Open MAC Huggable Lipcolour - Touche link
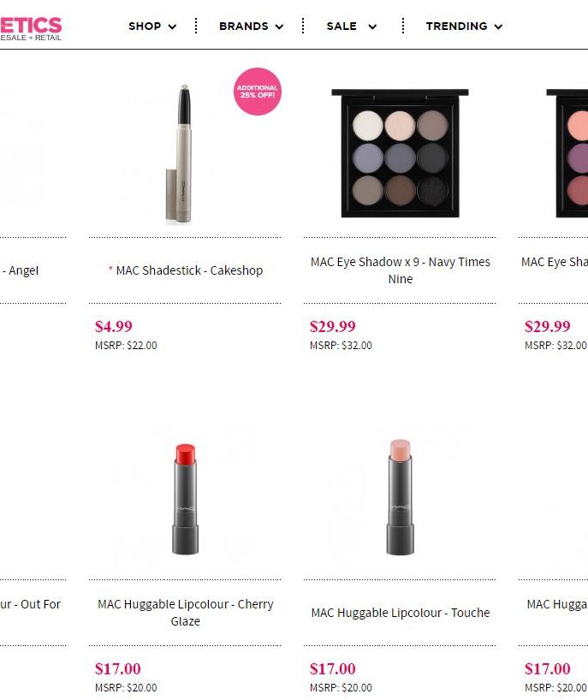 click(400, 613)
